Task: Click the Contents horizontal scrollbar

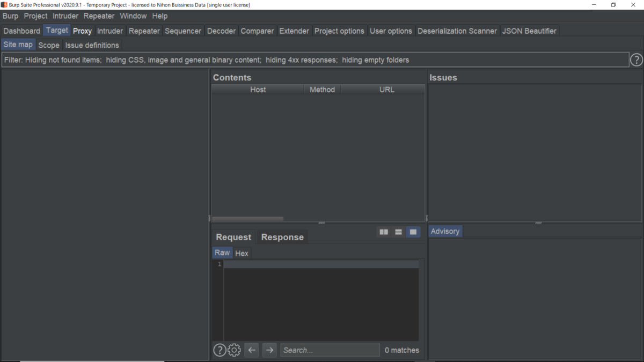Action: coord(247,219)
